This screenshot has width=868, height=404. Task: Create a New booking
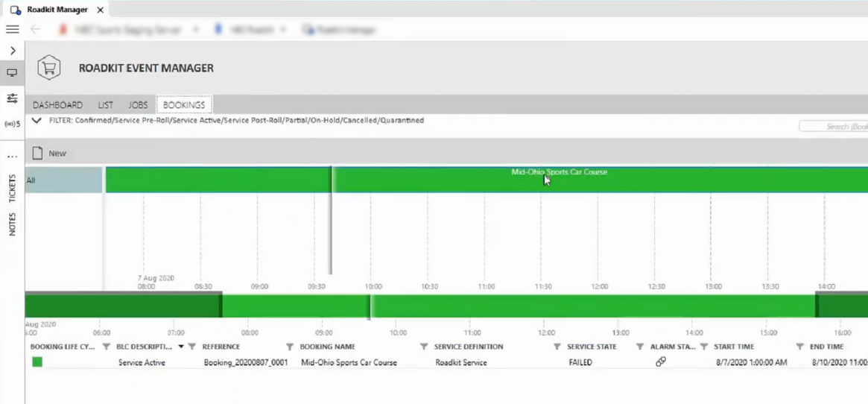49,153
